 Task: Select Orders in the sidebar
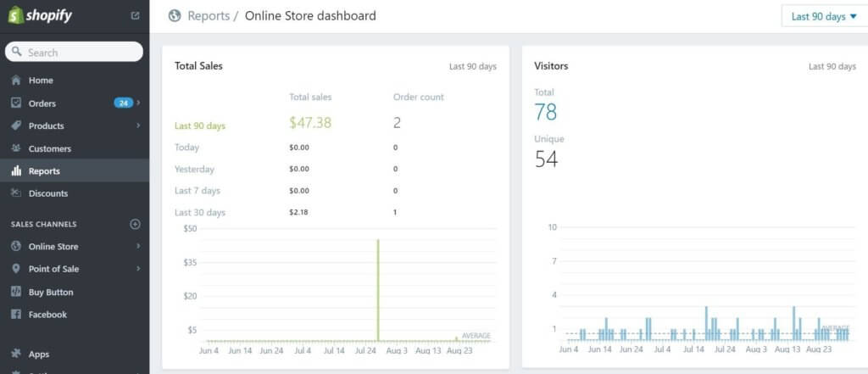click(42, 103)
